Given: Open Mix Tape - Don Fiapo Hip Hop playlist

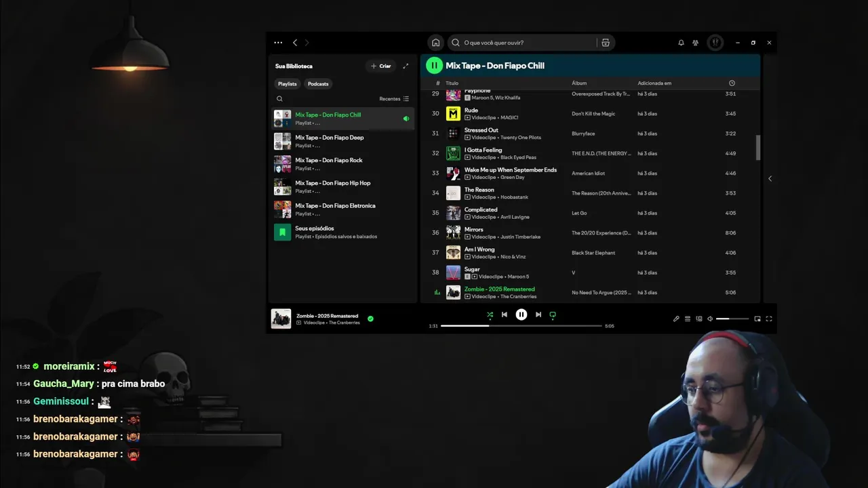Looking at the screenshot, I should tap(342, 186).
